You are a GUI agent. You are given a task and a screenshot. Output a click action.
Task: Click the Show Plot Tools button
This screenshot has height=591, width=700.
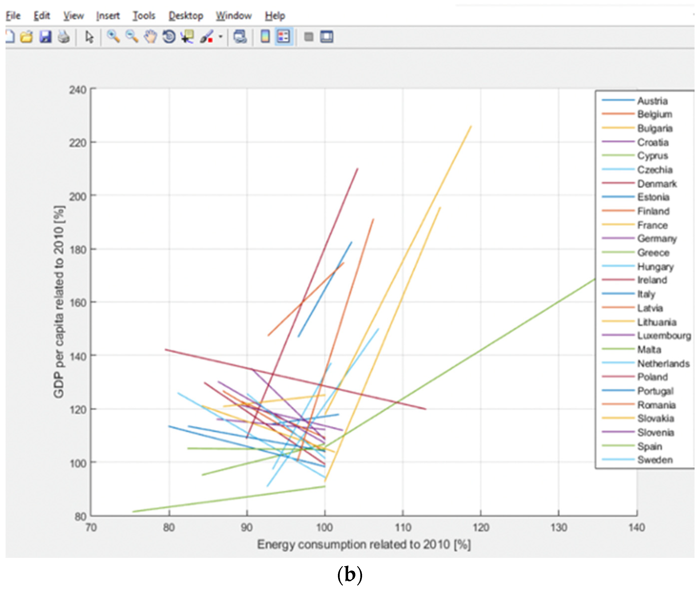tap(327, 36)
